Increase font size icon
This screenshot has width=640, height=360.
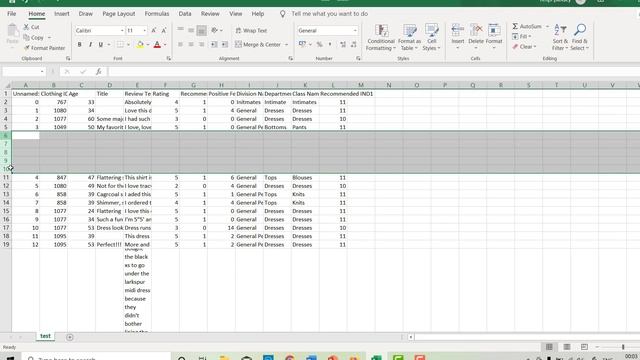click(153, 31)
